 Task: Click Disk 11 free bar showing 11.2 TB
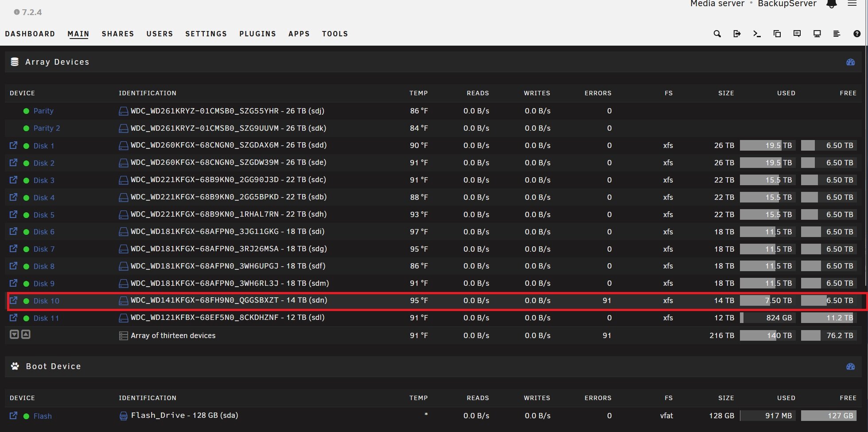click(829, 318)
